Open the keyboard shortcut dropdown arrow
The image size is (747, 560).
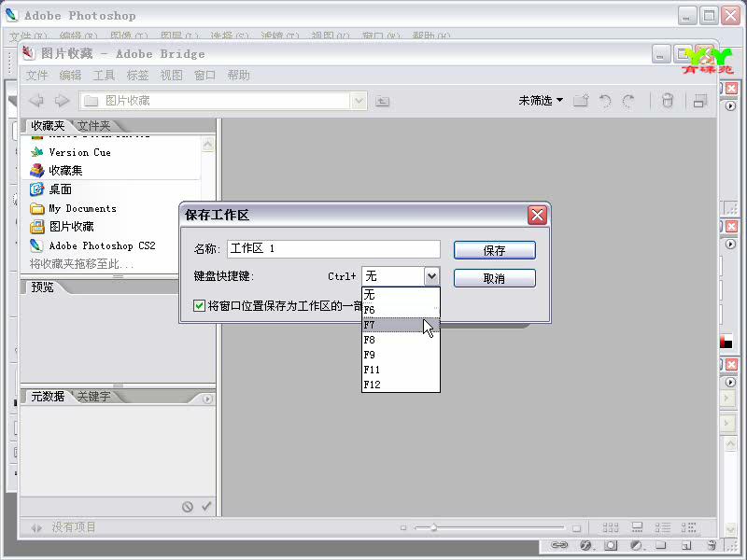click(x=431, y=276)
